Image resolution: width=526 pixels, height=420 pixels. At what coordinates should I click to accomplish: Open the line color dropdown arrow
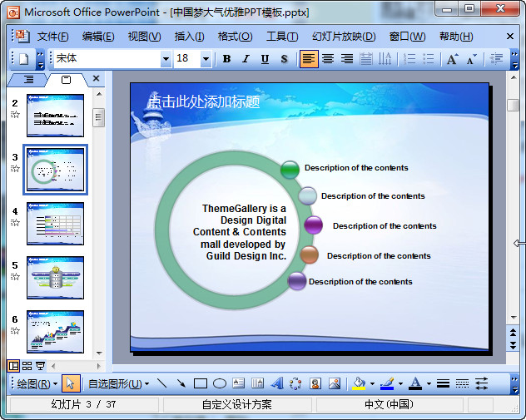[x=400, y=383]
